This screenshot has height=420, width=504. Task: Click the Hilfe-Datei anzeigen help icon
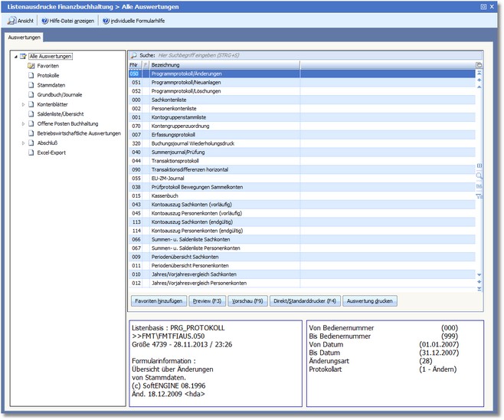[x=45, y=21]
